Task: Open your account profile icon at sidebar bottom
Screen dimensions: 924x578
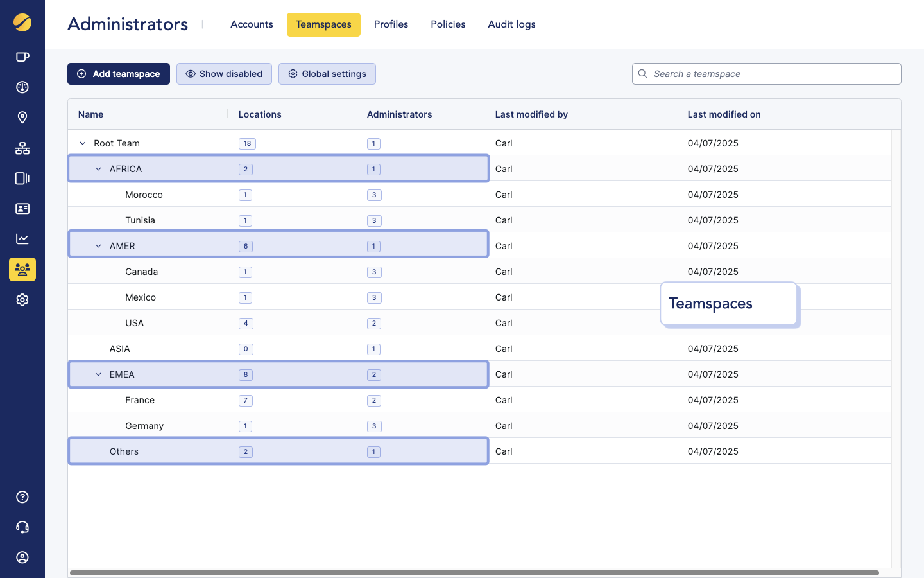Action: (22, 557)
